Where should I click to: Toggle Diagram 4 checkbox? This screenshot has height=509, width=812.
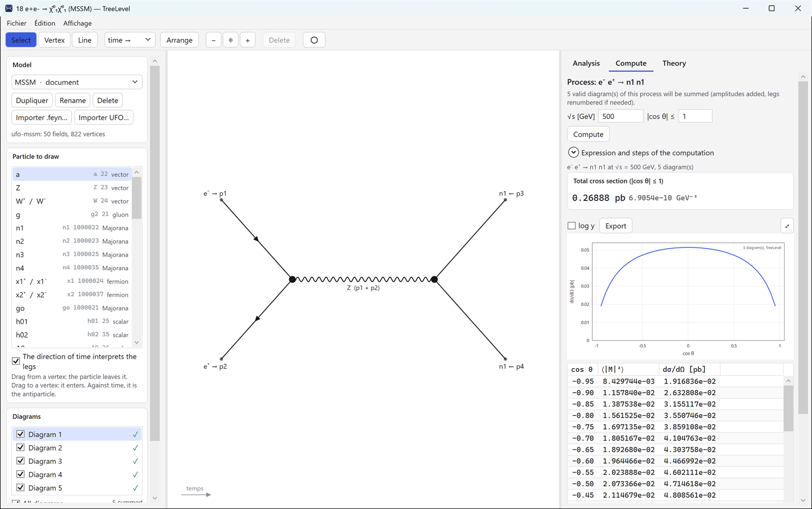(x=20, y=474)
